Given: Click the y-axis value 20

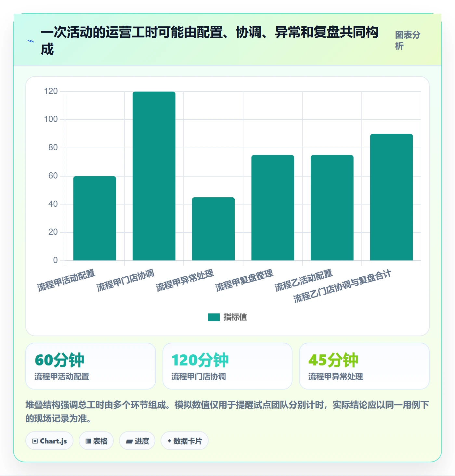Looking at the screenshot, I should click(x=53, y=232).
